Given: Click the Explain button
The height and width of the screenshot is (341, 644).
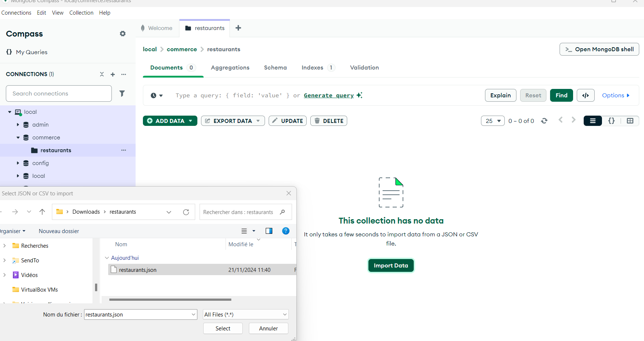Looking at the screenshot, I should tap(500, 95).
